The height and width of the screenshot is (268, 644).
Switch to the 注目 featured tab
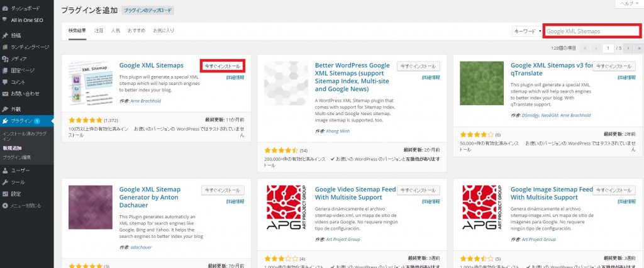coord(99,30)
